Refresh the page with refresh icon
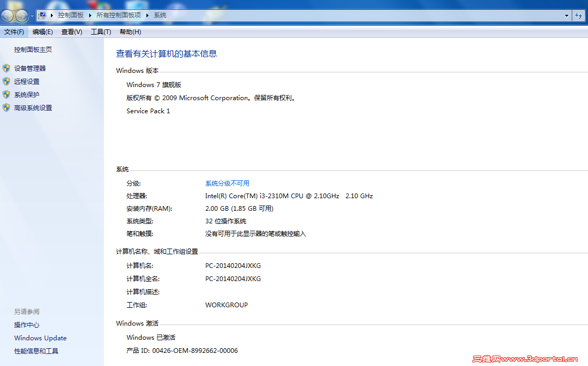588x366 pixels. point(579,15)
